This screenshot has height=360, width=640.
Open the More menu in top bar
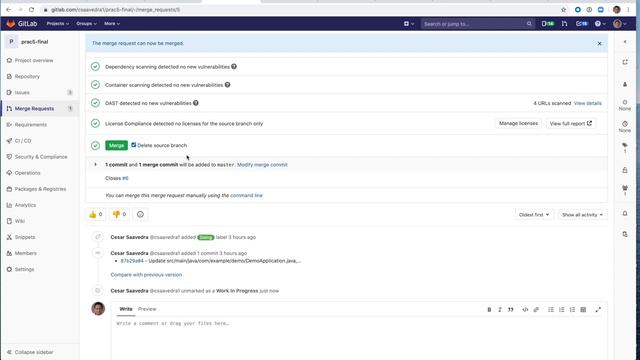coord(111,24)
